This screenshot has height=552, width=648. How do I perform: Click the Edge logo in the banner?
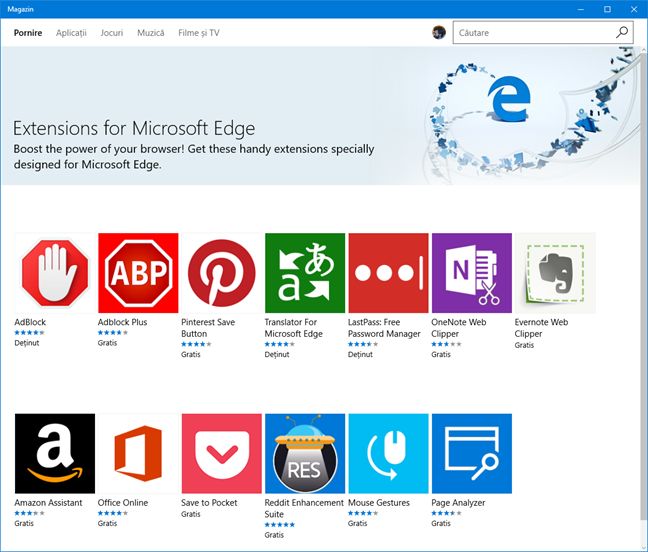click(509, 99)
